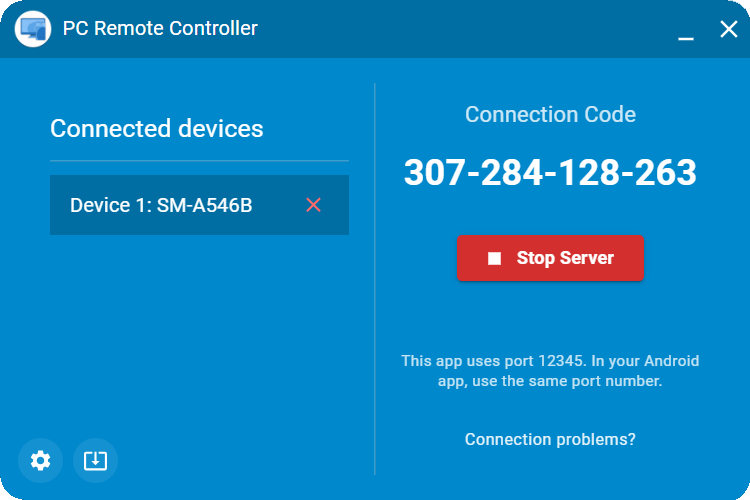Open the 'Connection problems?' link
The height and width of the screenshot is (500, 750).
point(550,439)
